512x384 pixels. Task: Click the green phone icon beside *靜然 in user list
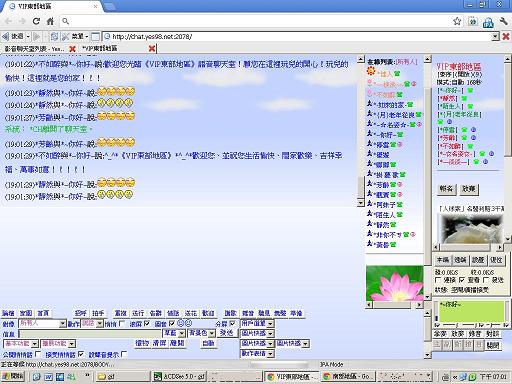(x=393, y=225)
